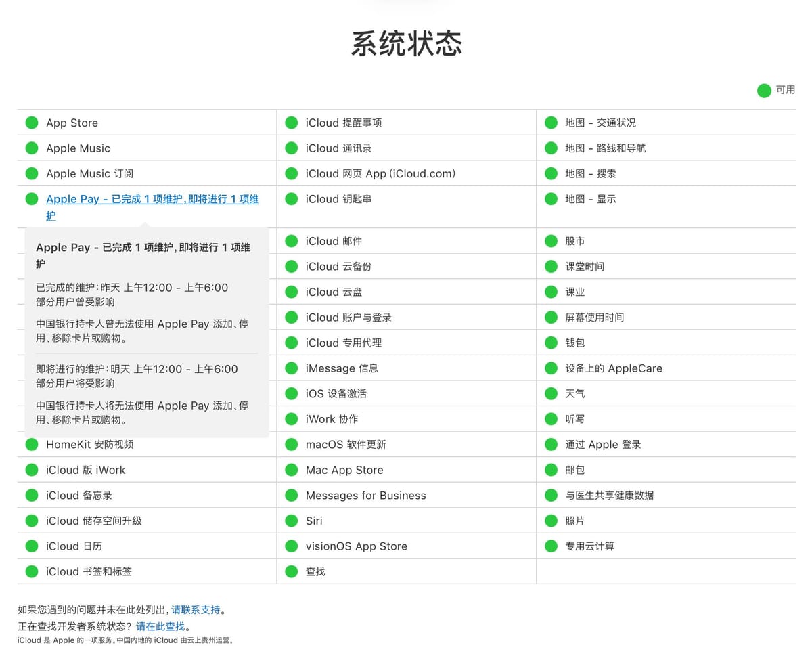Click the 照片 status dot
812x656 pixels.
tap(550, 521)
